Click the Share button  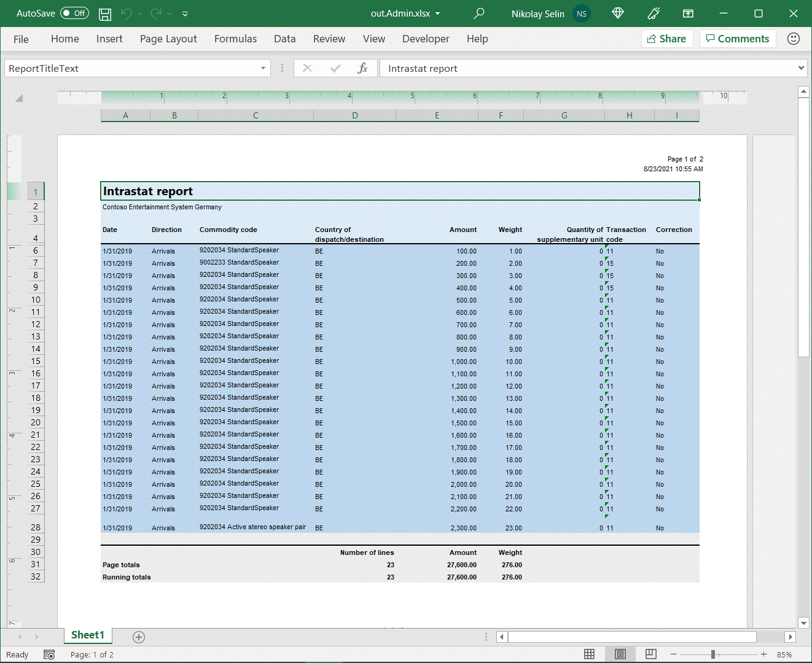667,38
